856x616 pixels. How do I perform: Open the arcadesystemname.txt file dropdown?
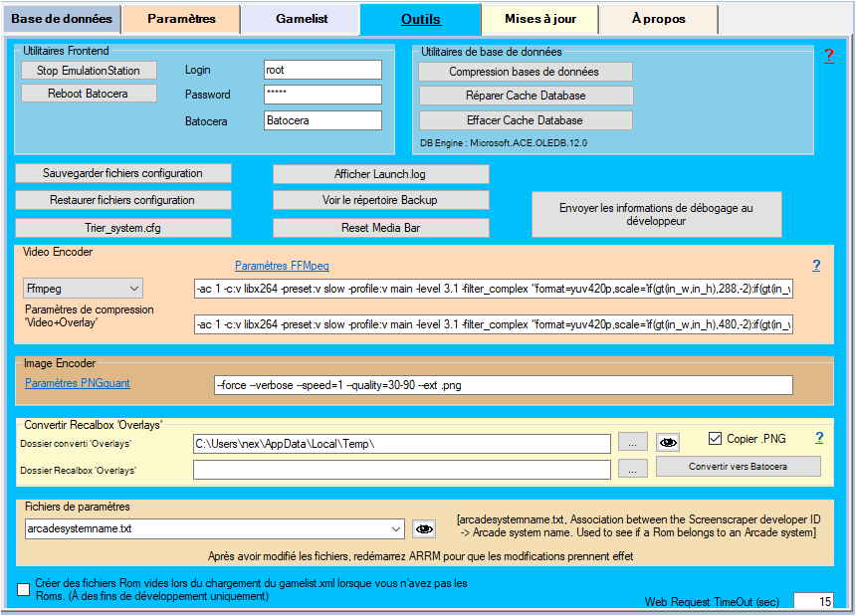click(396, 528)
